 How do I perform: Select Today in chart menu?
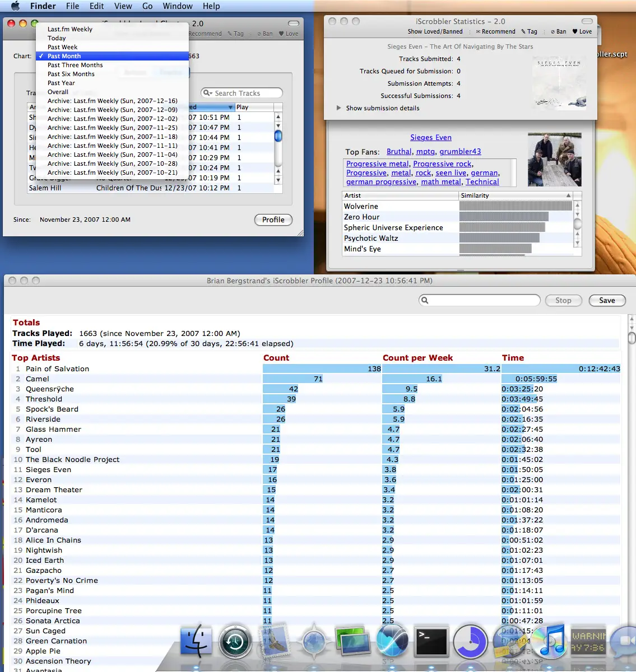[112, 38]
